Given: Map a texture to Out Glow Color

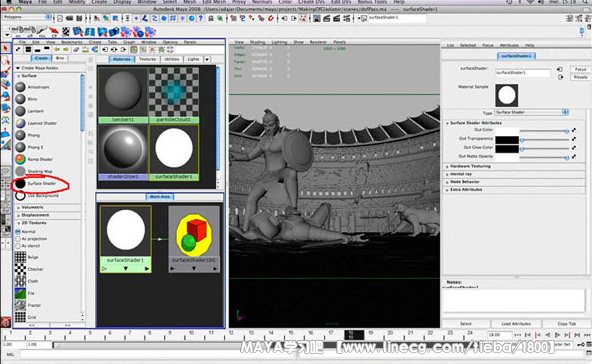Looking at the screenshot, I should point(574,148).
